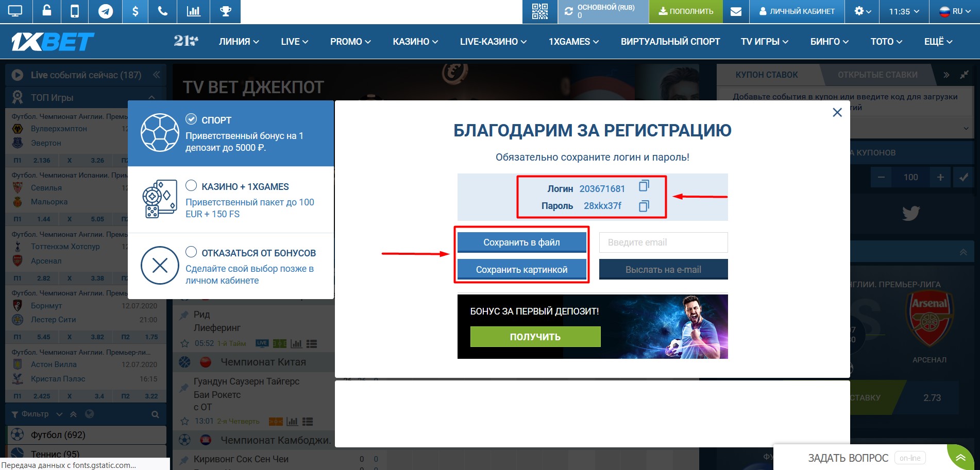Open the ЛИНИЯ dropdown menu
The image size is (980, 470).
coord(239,42)
